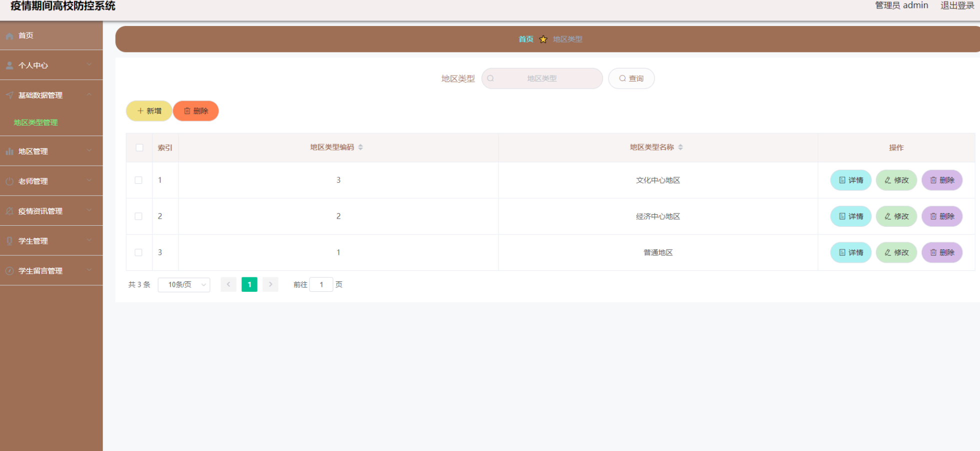Screen dimensions: 980x451
Task: Select page number 1 in pagination
Action: point(249,284)
